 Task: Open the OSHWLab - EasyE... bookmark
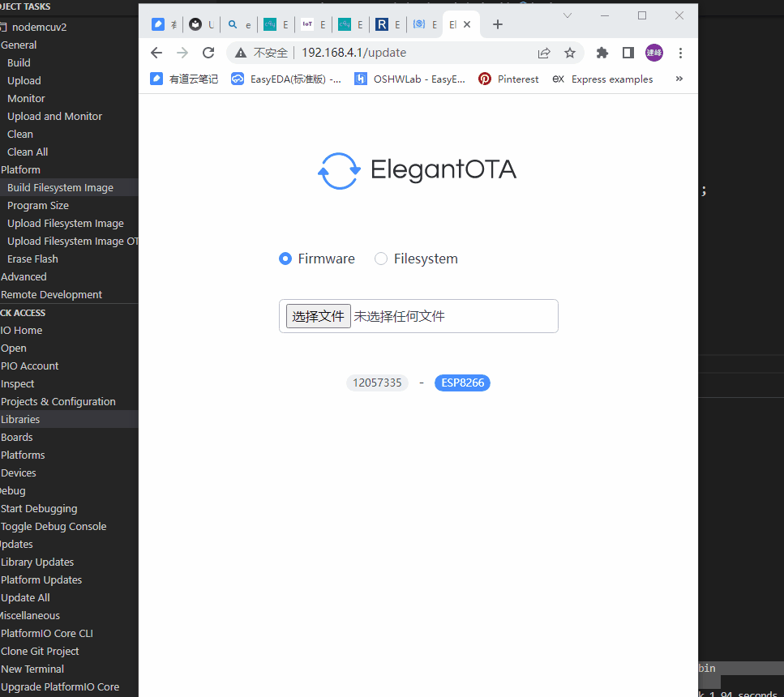409,79
